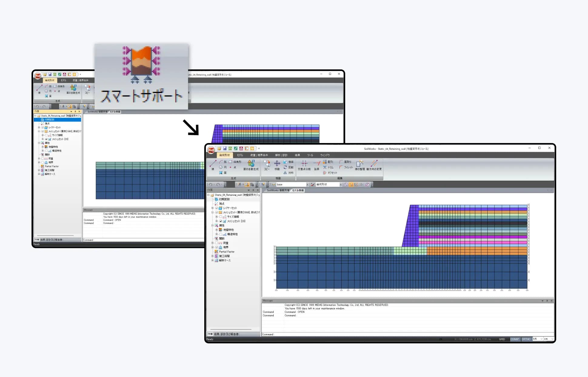The image size is (588, 377).
Task: Select Partial Factor in the front tree
Action: click(x=227, y=252)
